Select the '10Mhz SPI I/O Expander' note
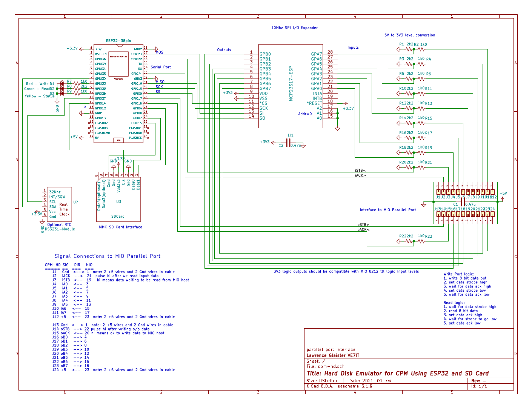Screen dimensions: 532x409 click(x=294, y=28)
